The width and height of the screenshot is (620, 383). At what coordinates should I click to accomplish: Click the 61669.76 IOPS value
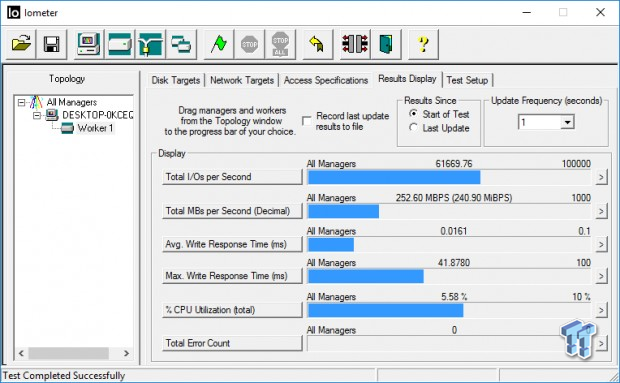point(454,164)
